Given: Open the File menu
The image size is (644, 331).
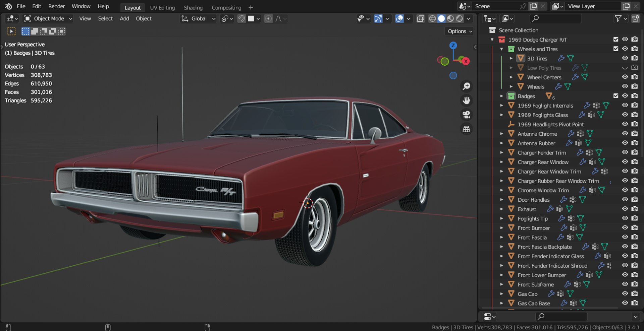Looking at the screenshot, I should point(21,6).
